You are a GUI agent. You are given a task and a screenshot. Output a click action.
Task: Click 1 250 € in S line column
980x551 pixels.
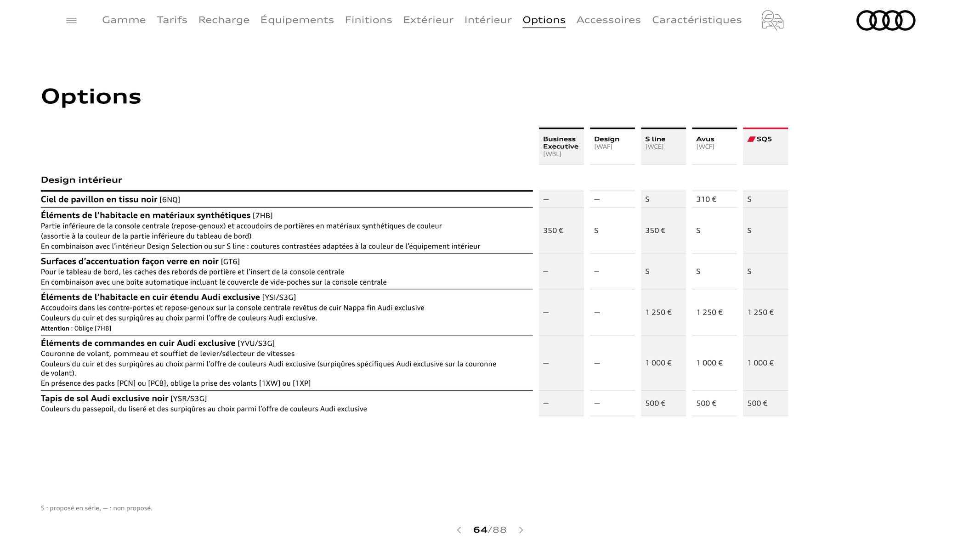[663, 312]
